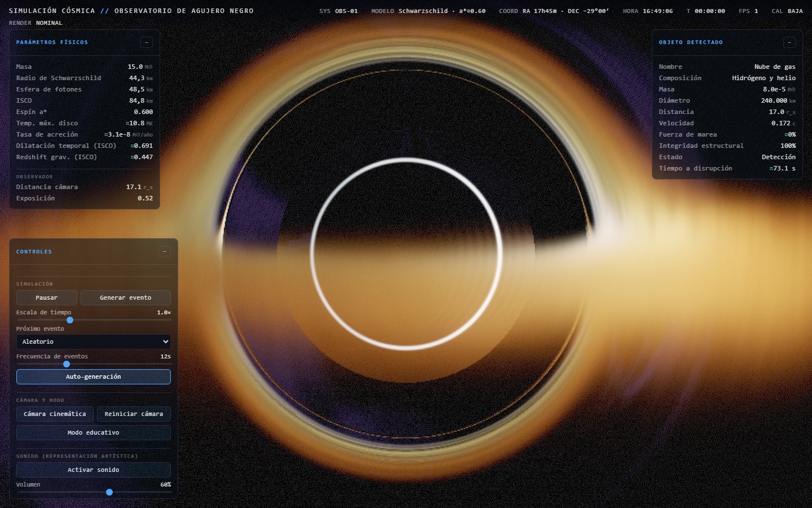Click Redshift grav. value ≈0.447
The width and height of the screenshot is (812, 508).
[142, 157]
